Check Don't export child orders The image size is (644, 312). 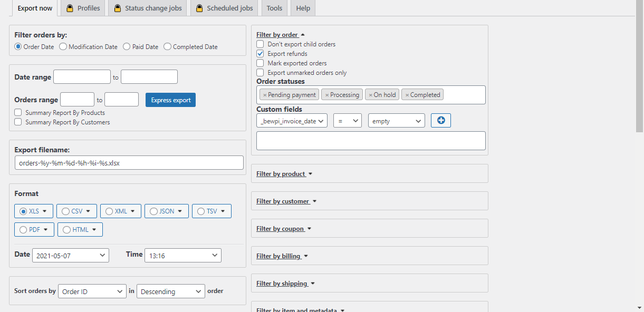pos(260,44)
